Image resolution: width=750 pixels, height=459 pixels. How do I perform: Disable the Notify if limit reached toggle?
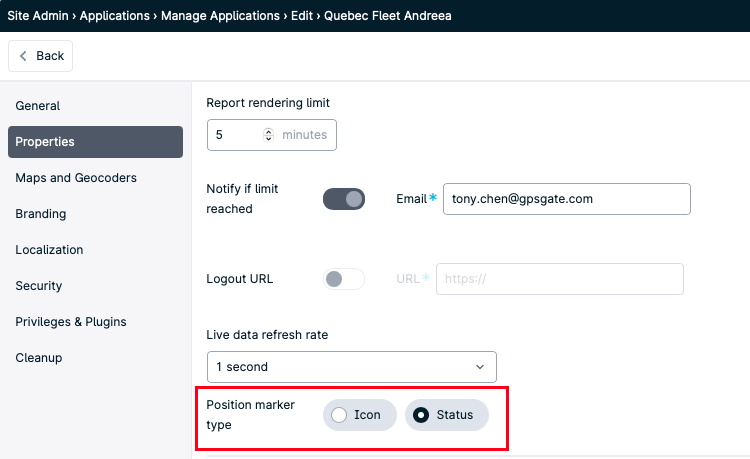pyautogui.click(x=344, y=199)
